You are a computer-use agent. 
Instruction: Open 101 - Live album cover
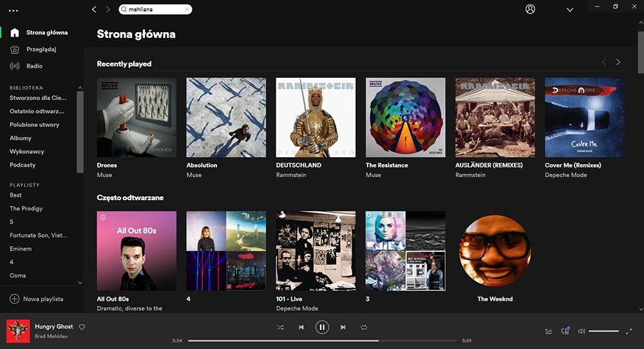click(316, 251)
